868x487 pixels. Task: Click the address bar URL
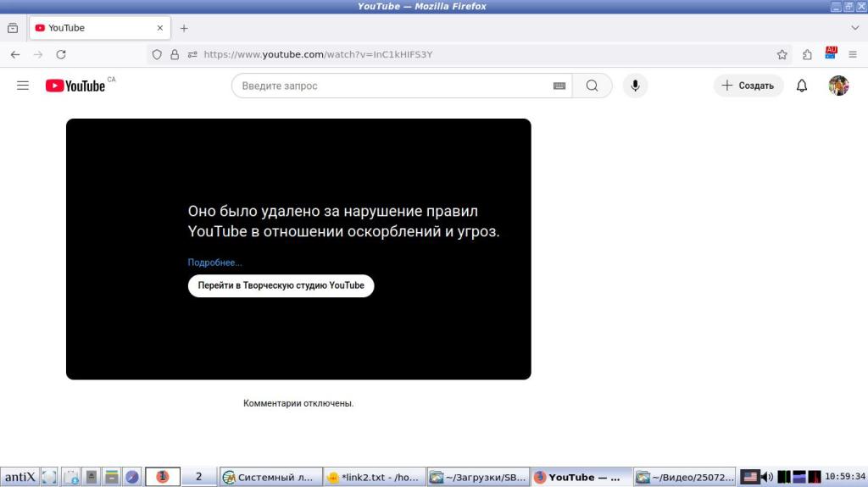coord(318,54)
